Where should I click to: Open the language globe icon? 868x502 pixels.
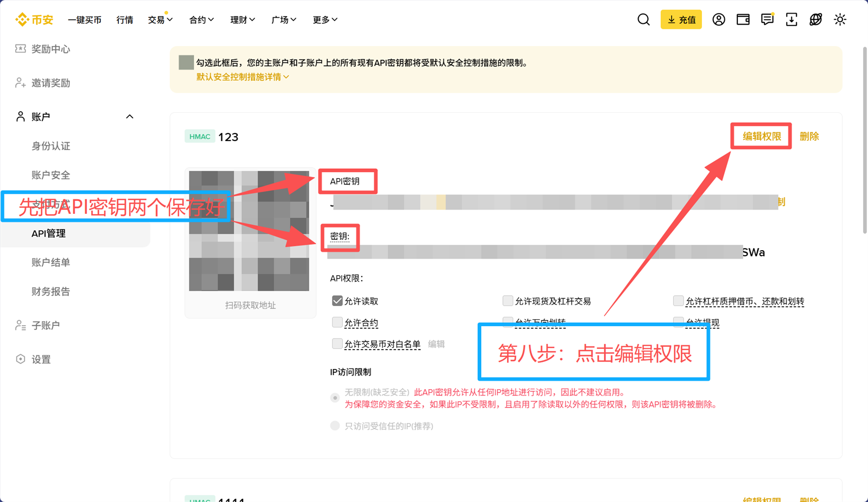click(815, 20)
